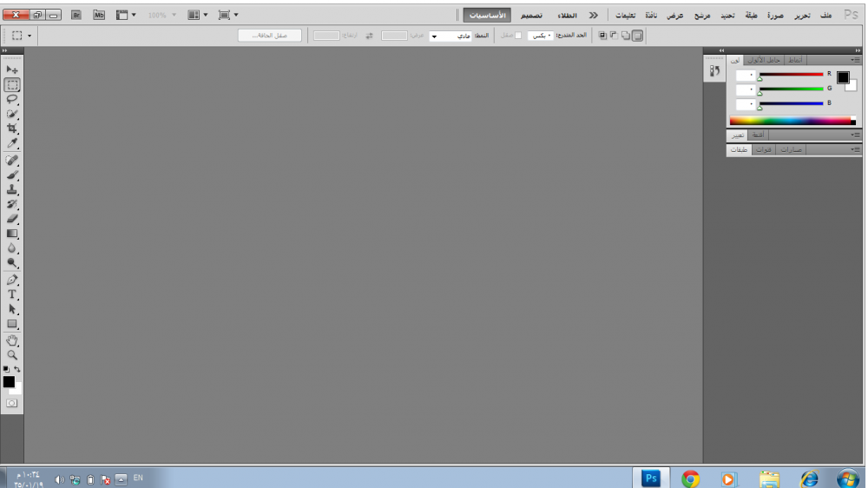
Task: Open the ملف (File) menu
Action: point(825,16)
